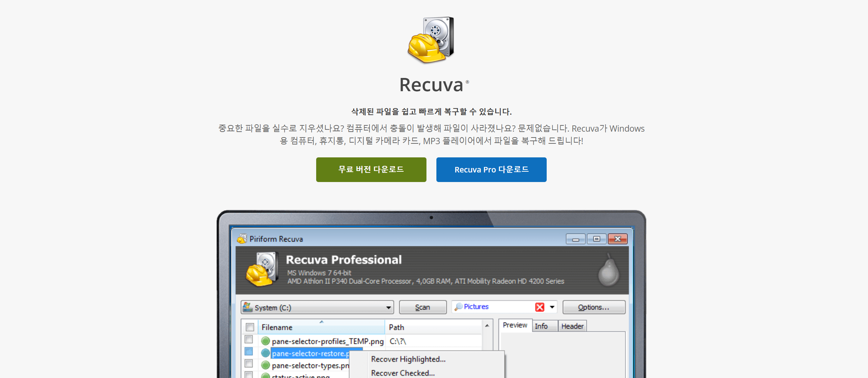
Task: Sort by the Path column header
Action: [x=433, y=327]
